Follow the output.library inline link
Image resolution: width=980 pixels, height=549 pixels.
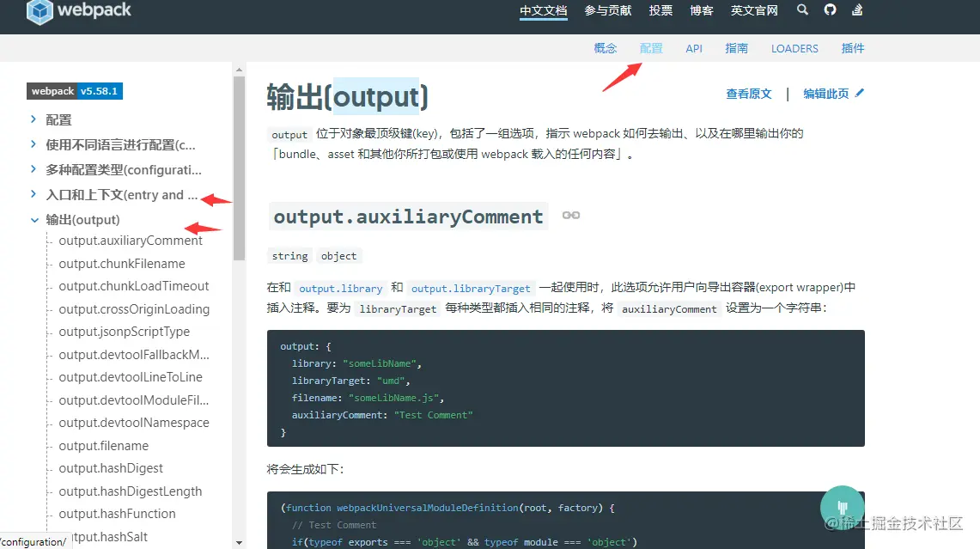[341, 289]
